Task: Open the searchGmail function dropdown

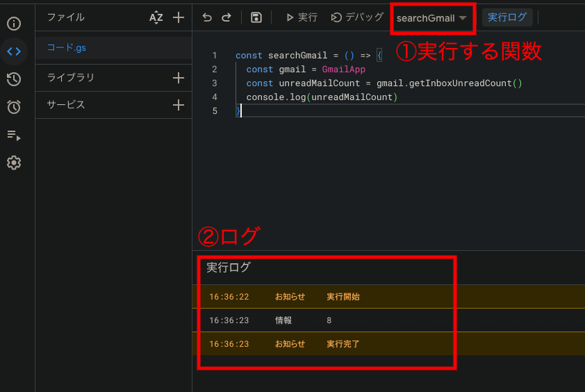Action: pos(431,18)
